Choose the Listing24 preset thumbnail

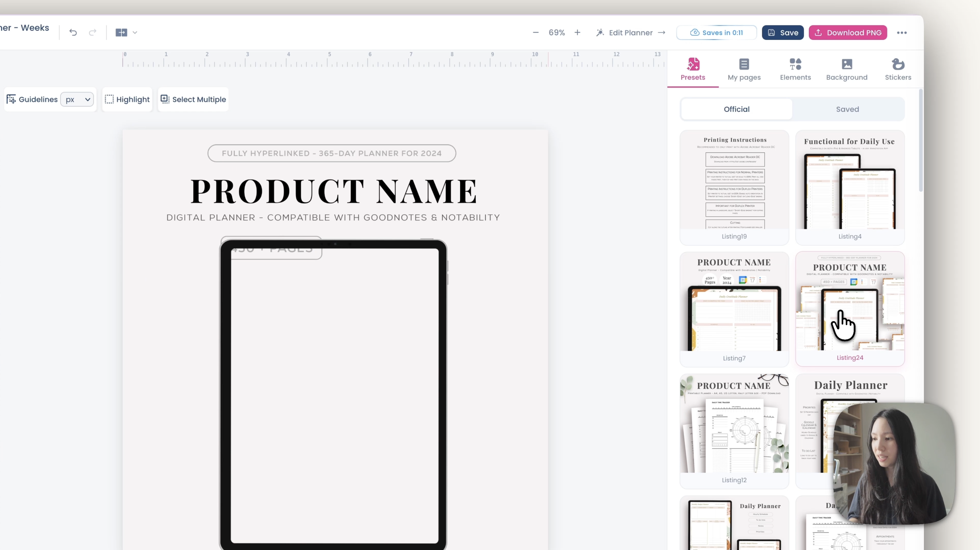pos(850,309)
